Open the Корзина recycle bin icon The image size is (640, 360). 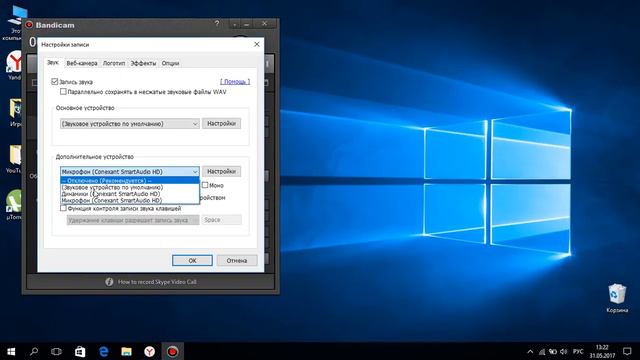click(617, 298)
